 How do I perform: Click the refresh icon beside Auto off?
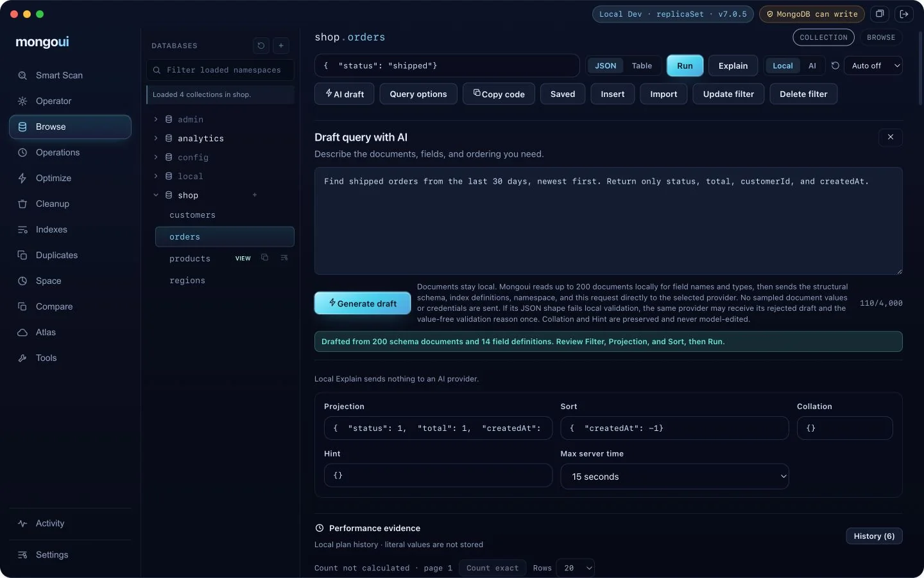tap(835, 66)
